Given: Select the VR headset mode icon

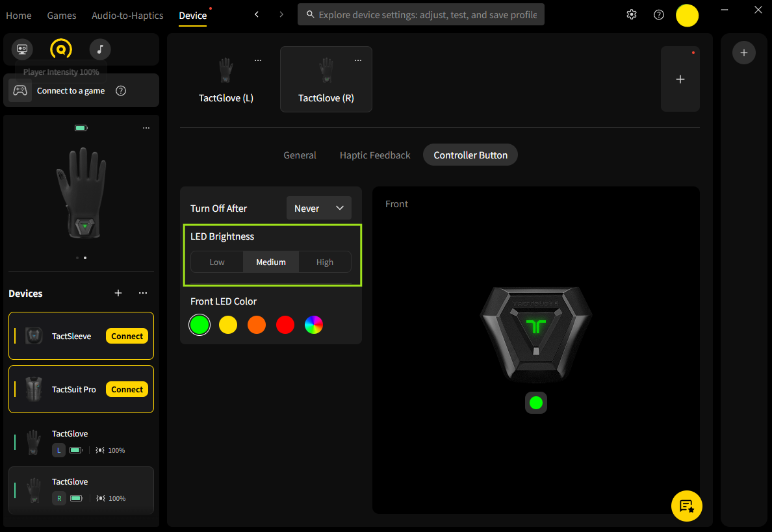Looking at the screenshot, I should click(22, 49).
